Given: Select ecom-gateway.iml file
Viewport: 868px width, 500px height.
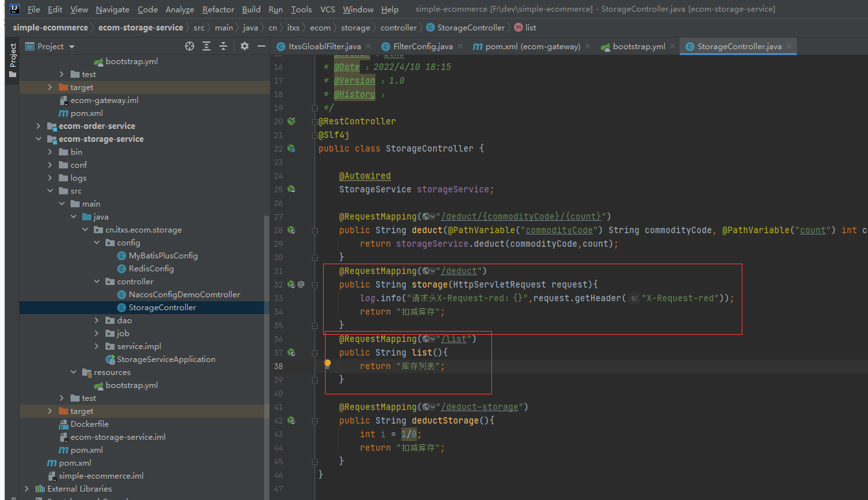Looking at the screenshot, I should coord(98,100).
